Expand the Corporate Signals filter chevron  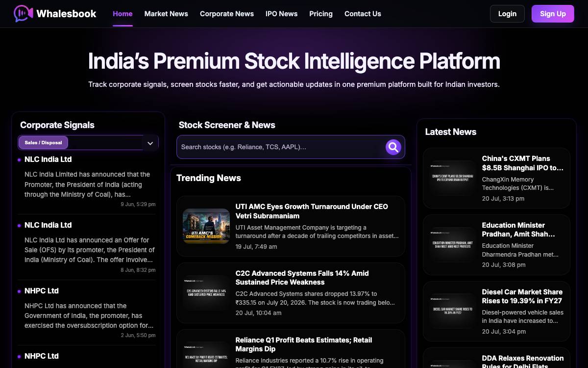click(x=150, y=143)
